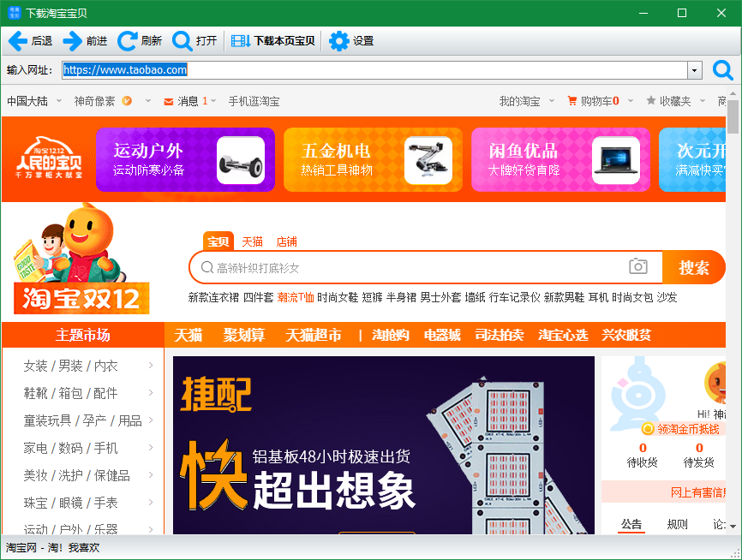Viewport: 742px width, 560px height.
Task: Click the 行车记录仪 hot keyword link
Action: (514, 297)
